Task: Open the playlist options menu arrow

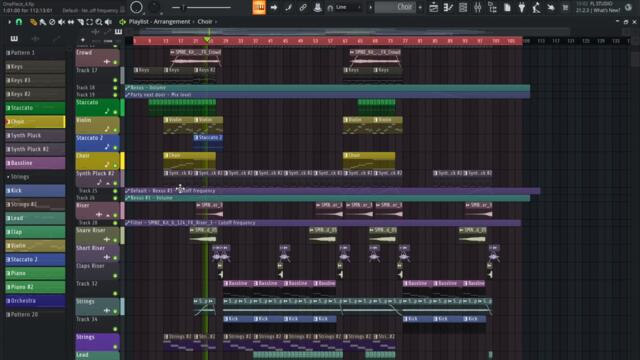Action: [x=9, y=22]
